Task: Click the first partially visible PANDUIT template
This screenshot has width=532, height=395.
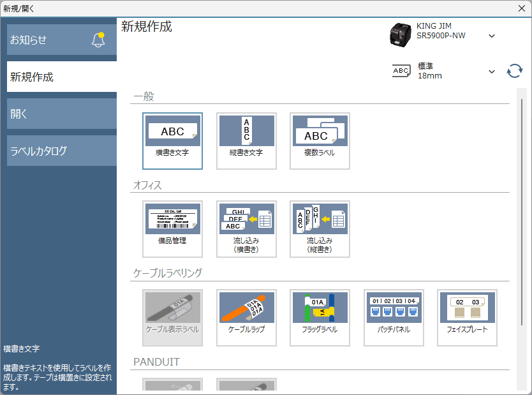Action: (172, 385)
